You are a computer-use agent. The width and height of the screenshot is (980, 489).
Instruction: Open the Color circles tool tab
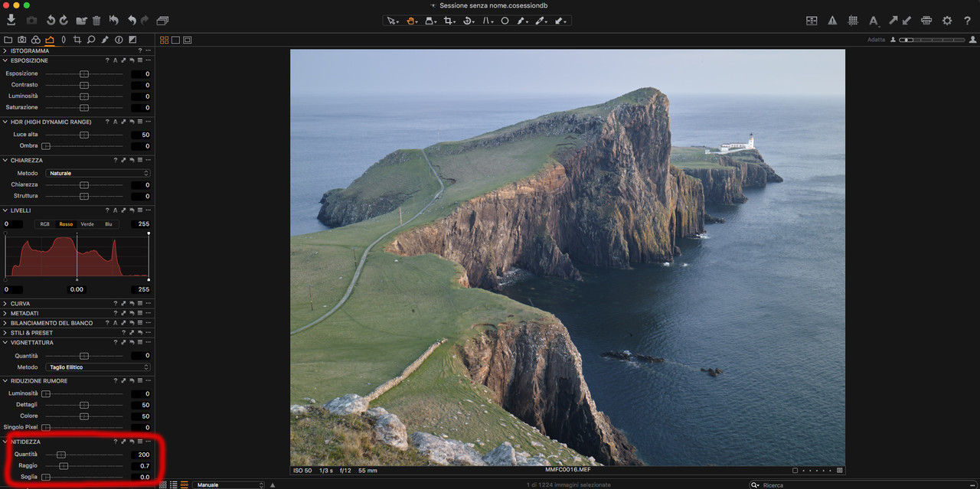pos(35,39)
